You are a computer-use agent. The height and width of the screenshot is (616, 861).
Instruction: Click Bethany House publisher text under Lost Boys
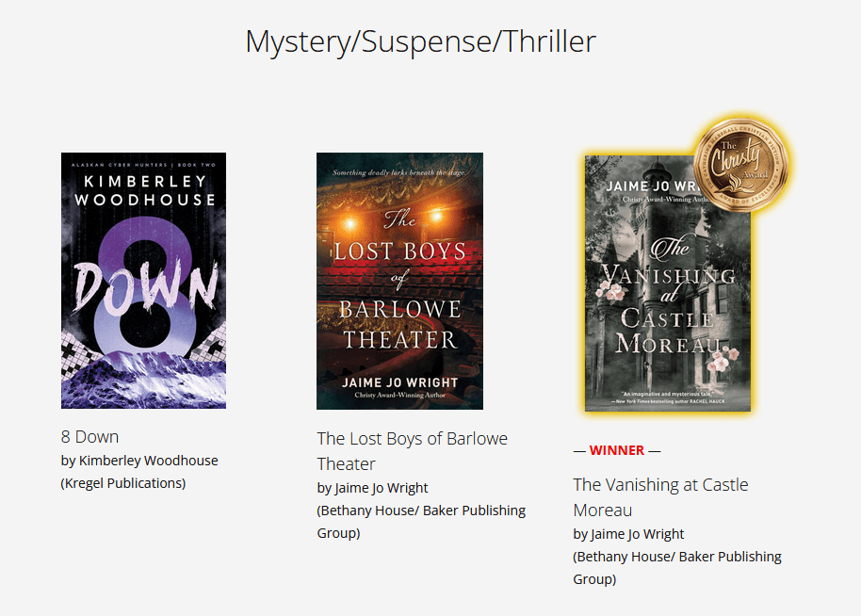421,522
